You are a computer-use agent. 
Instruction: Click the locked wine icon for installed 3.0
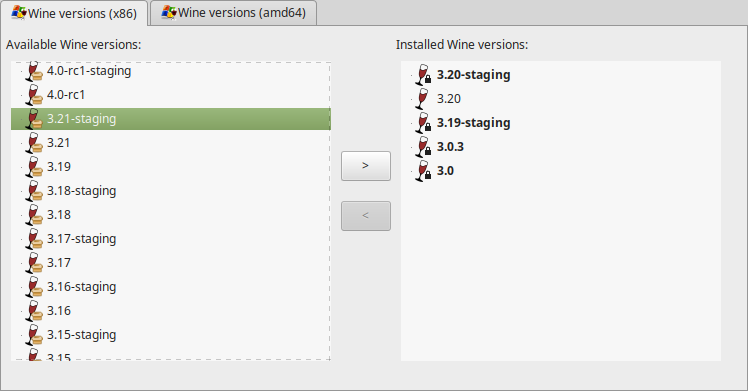423,171
